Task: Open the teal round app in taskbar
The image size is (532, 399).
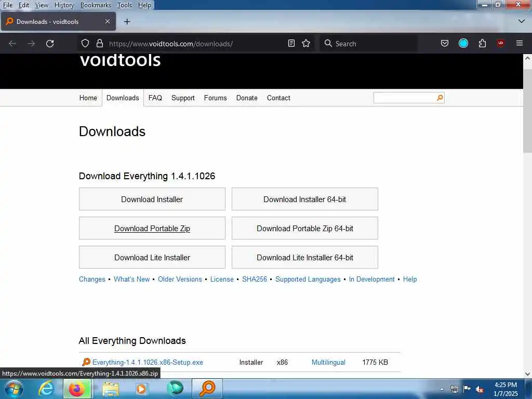Action: click(x=175, y=389)
